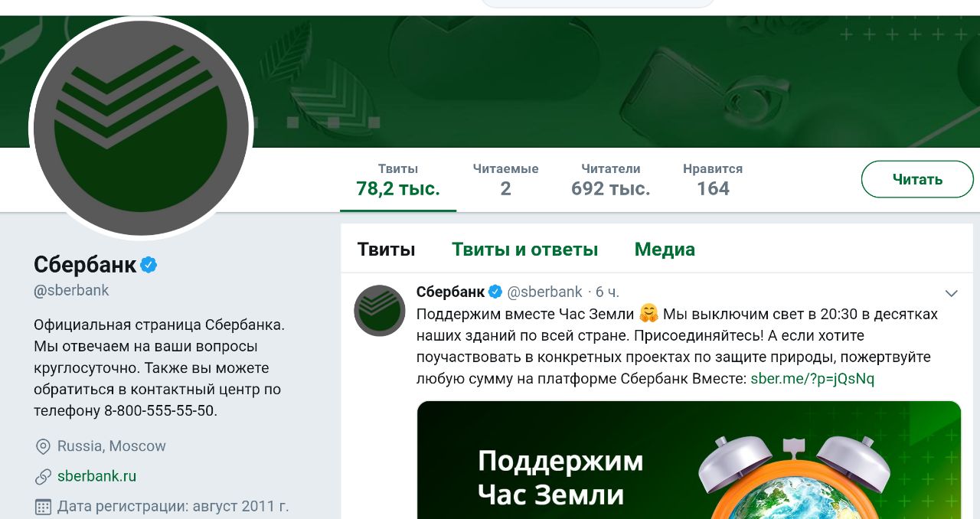Click the large Sberbank profile avatar

141,128
